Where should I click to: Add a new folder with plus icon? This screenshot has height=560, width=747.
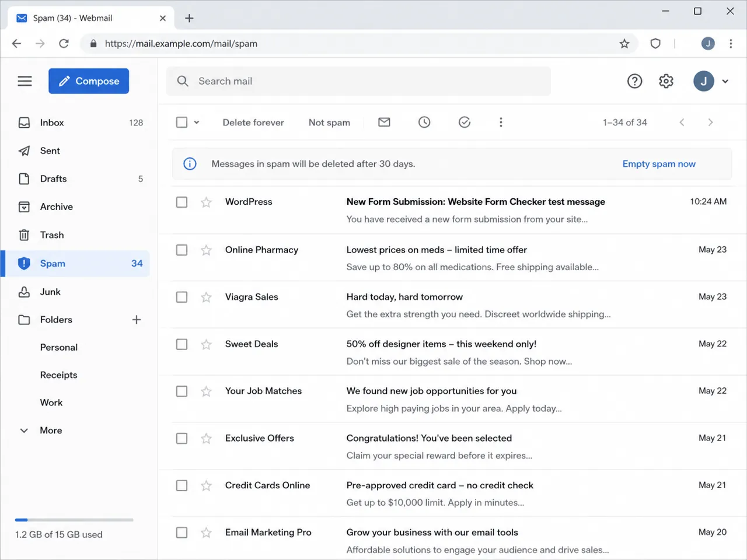coord(137,320)
